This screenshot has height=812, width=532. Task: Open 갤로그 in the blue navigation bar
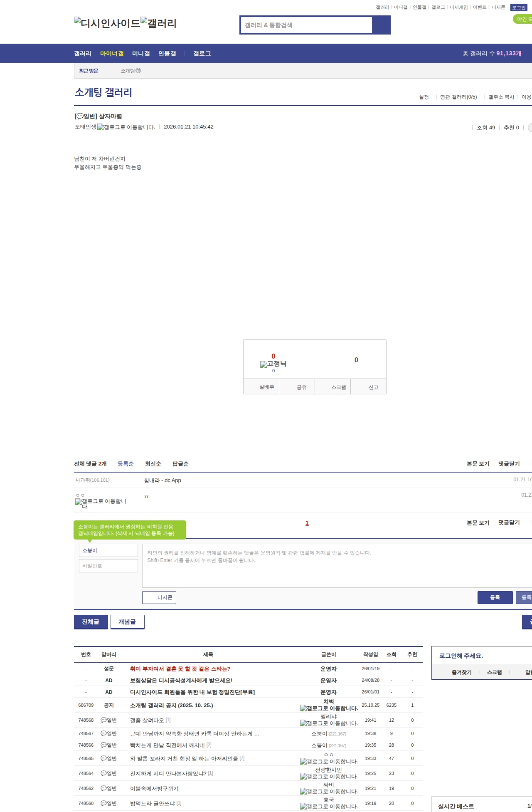(x=202, y=53)
